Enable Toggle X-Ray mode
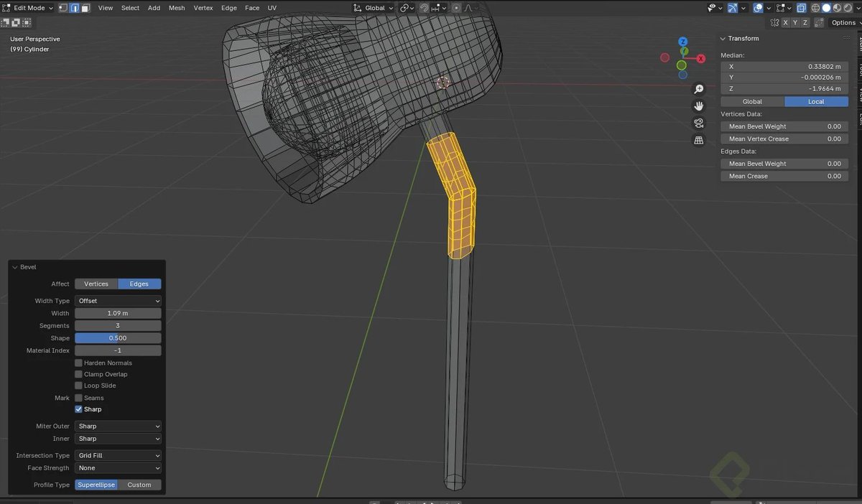The image size is (862, 504). pos(800,7)
